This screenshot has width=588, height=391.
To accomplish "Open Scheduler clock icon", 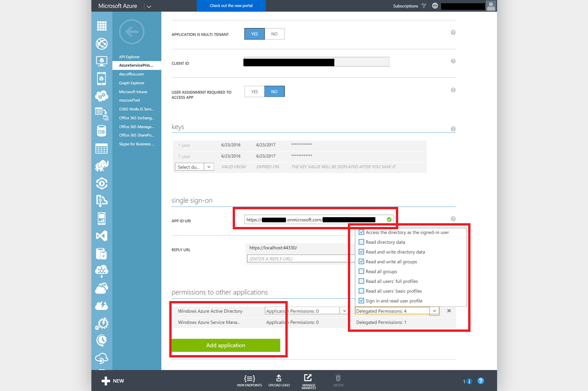I will tap(102, 341).
